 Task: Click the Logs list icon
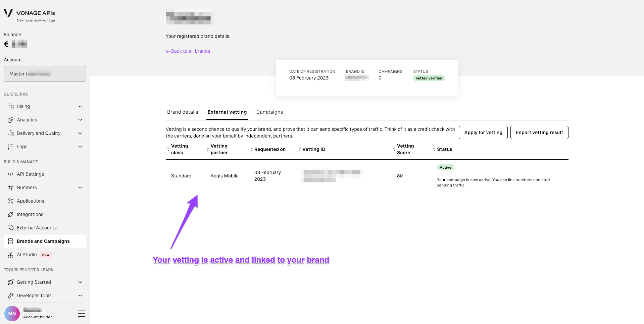[10, 147]
